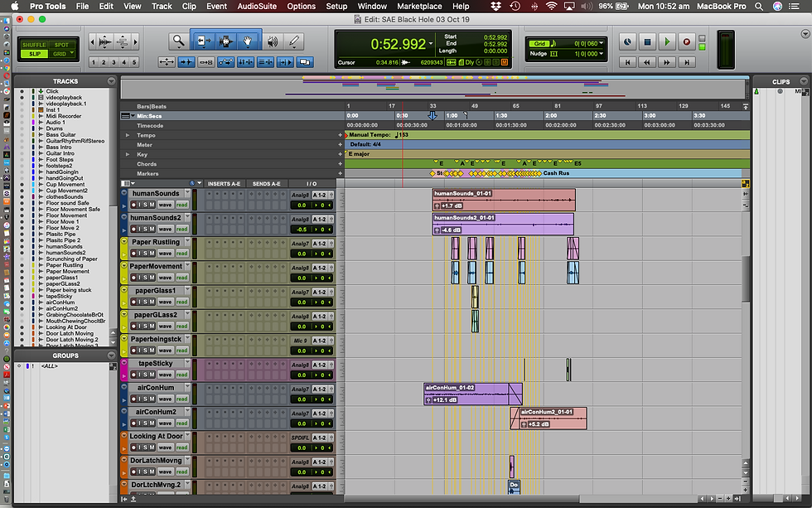Open the Grid value dropdown
The image size is (812, 508).
click(x=602, y=43)
